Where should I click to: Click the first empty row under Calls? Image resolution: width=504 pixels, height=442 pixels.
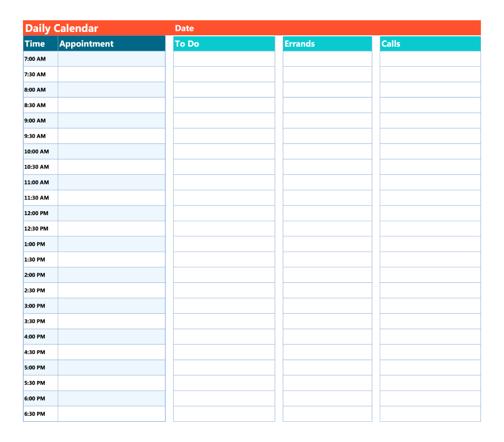[x=430, y=58]
